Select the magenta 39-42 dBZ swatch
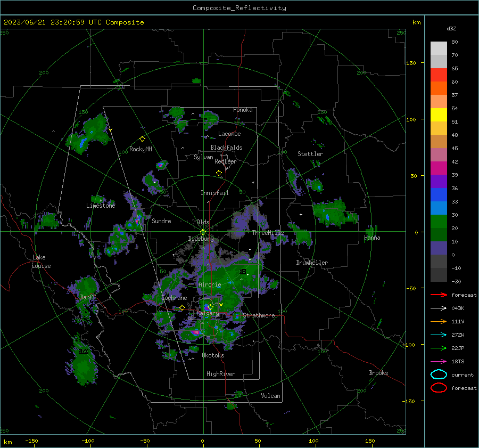The image size is (479, 448). (x=439, y=168)
